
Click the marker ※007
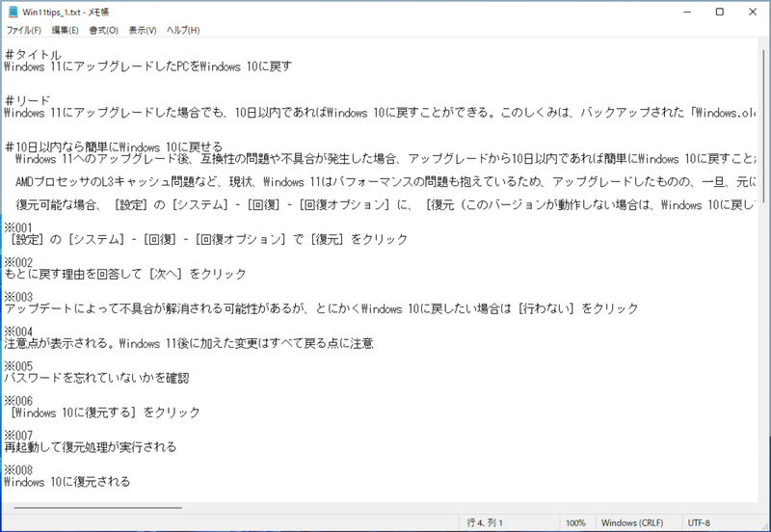[x=18, y=436]
